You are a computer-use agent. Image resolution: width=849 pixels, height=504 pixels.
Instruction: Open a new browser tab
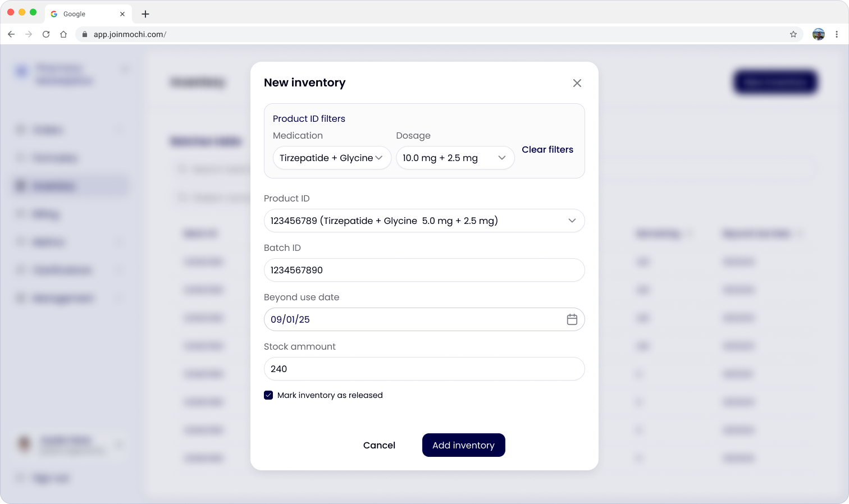click(x=145, y=14)
